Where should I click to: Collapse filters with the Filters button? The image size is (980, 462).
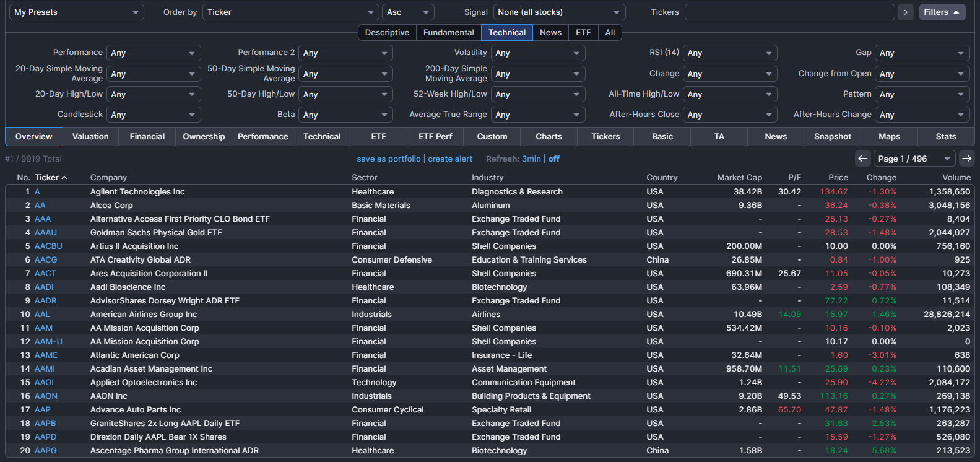[942, 12]
